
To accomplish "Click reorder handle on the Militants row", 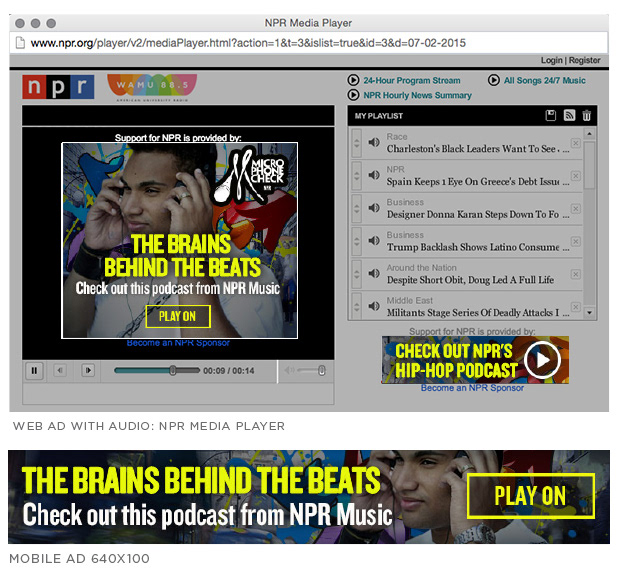I will coord(356,306).
